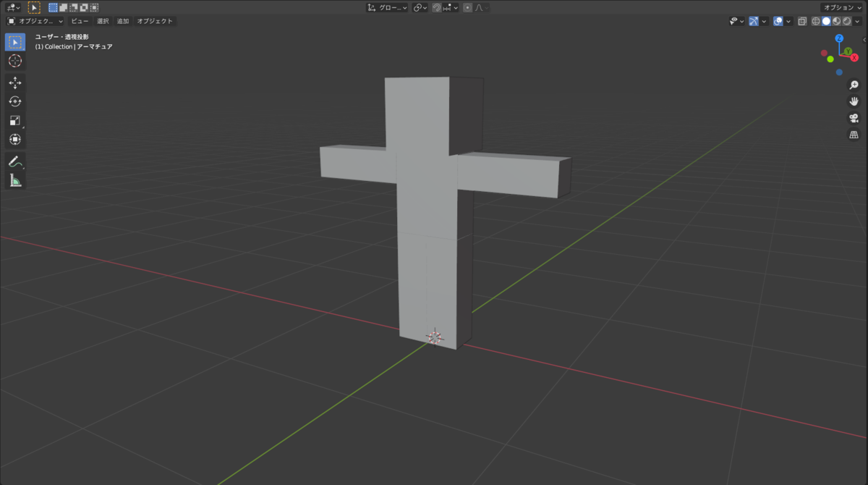Set selection mode to extend
This screenshot has height=485, width=868.
click(x=64, y=7)
